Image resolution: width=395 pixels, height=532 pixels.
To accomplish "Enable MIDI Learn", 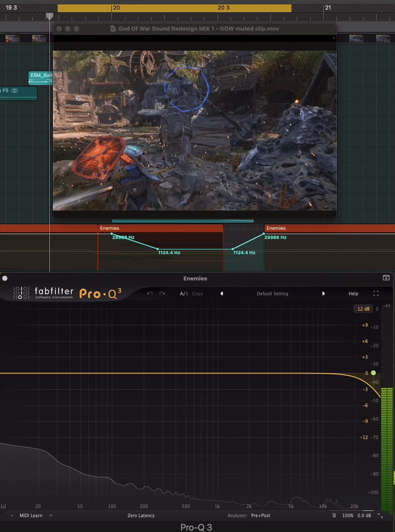I will coord(31,516).
